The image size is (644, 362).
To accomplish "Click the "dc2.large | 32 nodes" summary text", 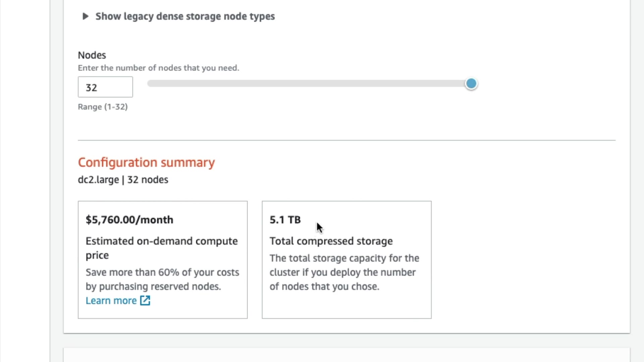I will click(x=123, y=180).
